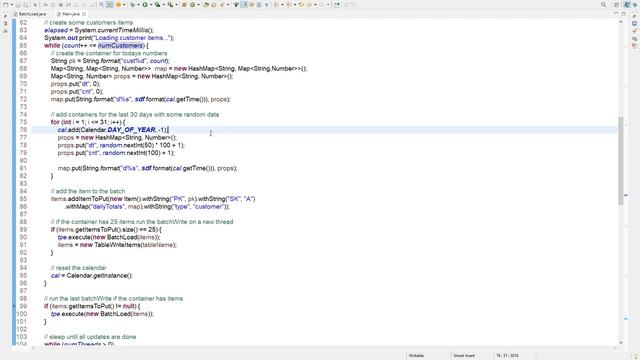Switch to the Java perspective icon
The height and width of the screenshot is (360, 640).
pyautogui.click(x=627, y=4)
